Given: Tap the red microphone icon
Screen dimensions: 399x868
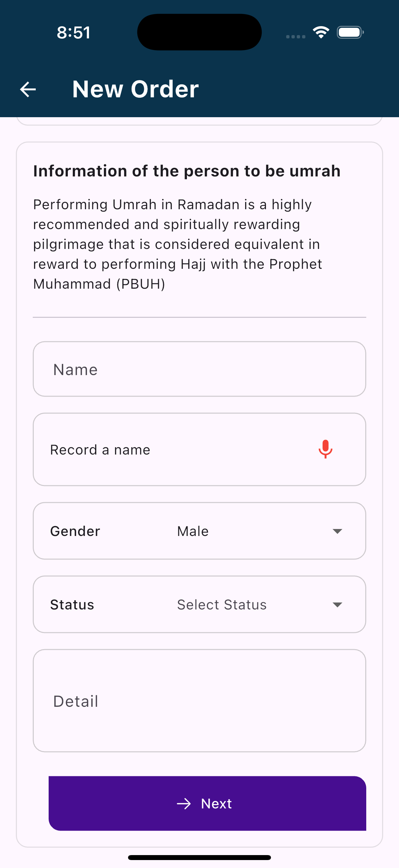Looking at the screenshot, I should [325, 449].
